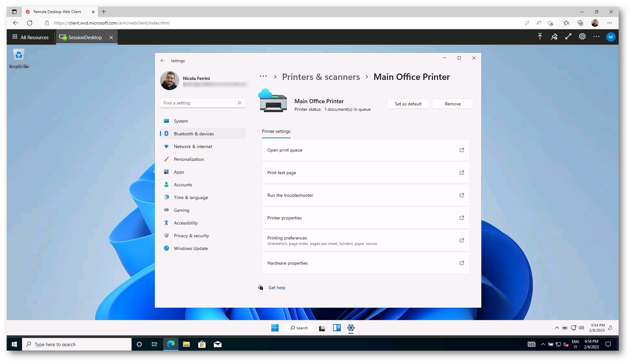Open Hardware properties
Screen dimensions: 632x364
(x=365, y=263)
